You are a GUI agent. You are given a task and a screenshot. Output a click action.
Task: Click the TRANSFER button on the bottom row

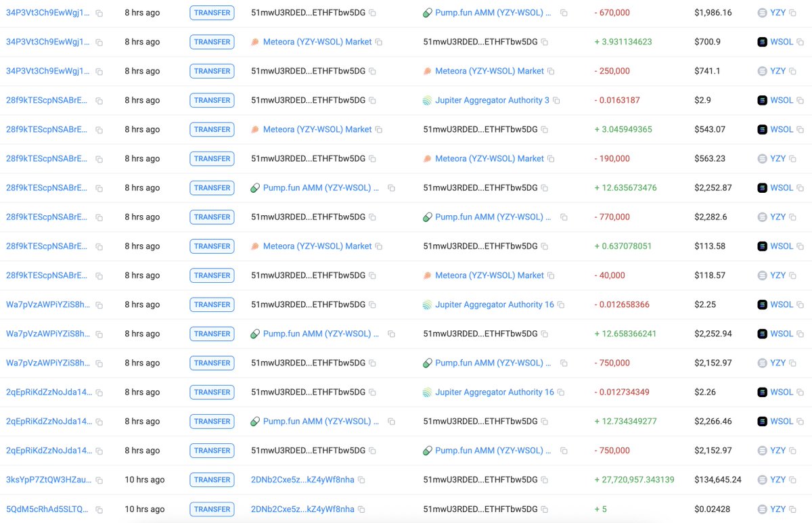[212, 509]
